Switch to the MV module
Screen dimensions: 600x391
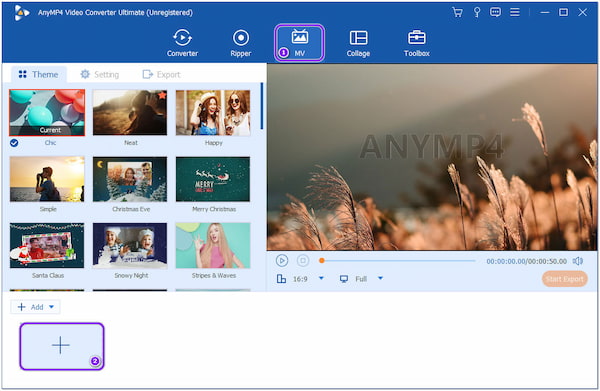click(299, 43)
